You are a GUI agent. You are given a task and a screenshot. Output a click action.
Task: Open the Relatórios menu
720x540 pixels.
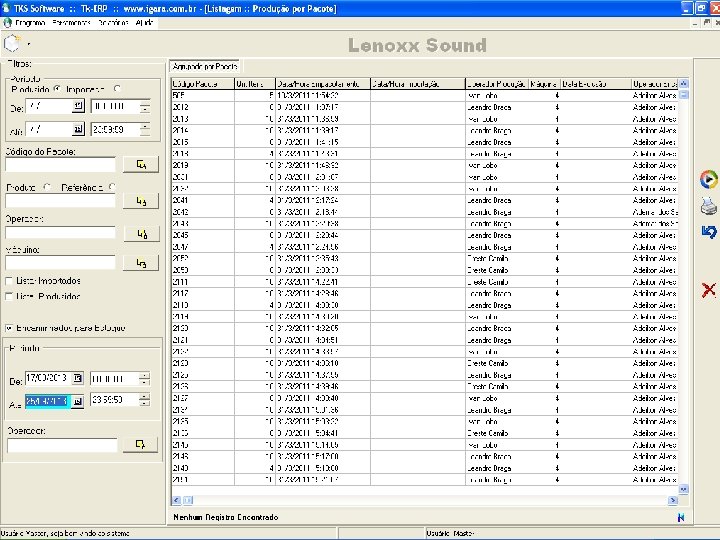113,22
